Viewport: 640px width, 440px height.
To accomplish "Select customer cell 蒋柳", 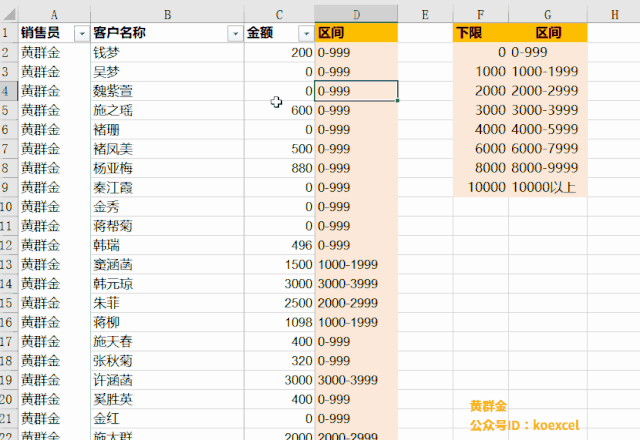I will click(x=167, y=322).
